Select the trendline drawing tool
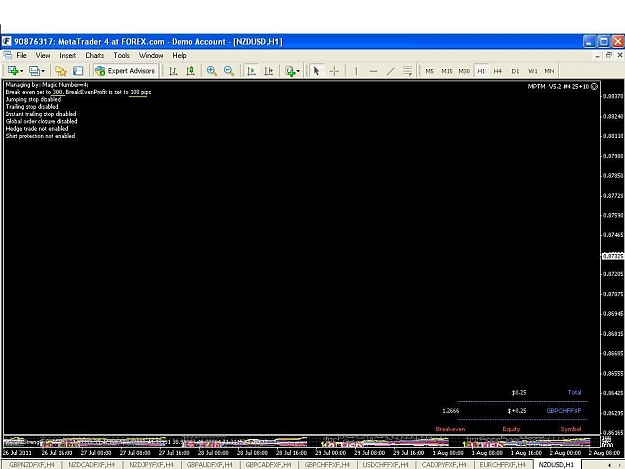Screen dimensions: 625x469 point(391,71)
